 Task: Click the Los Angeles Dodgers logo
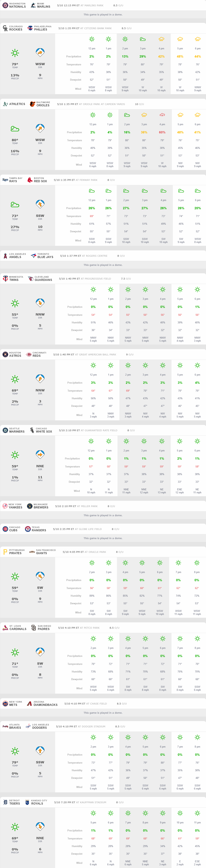coord(28,726)
